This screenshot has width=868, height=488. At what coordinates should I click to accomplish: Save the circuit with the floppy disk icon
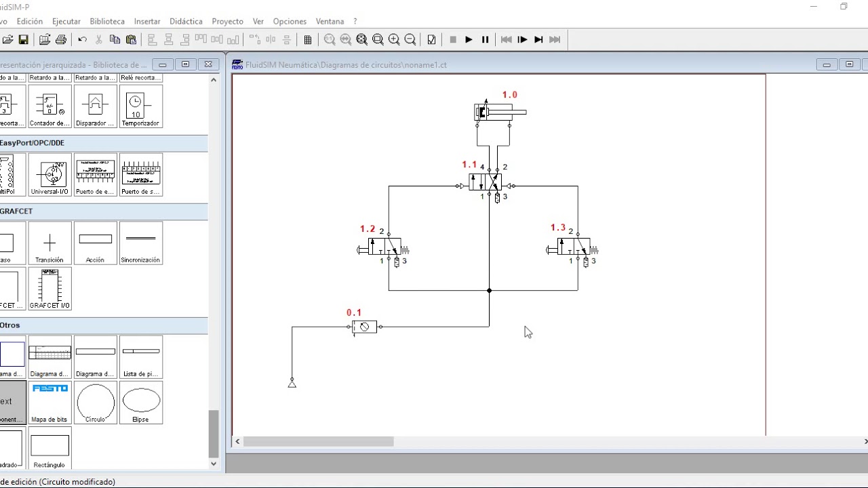(x=23, y=39)
